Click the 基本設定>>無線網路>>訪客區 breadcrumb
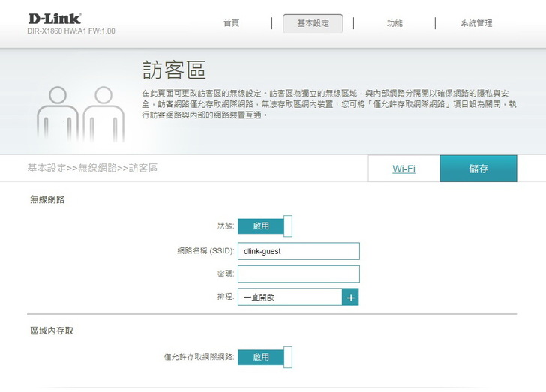The height and width of the screenshot is (392, 546). 92,169
